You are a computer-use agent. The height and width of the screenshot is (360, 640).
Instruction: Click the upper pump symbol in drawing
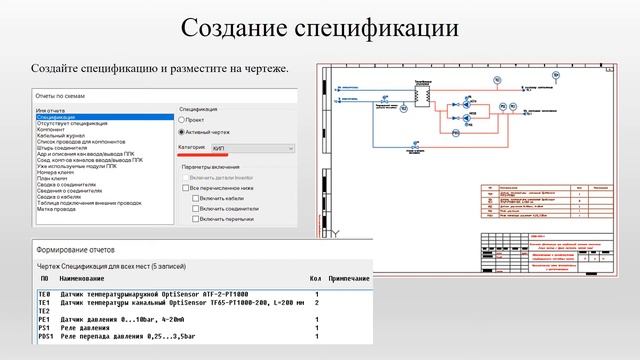[467, 104]
